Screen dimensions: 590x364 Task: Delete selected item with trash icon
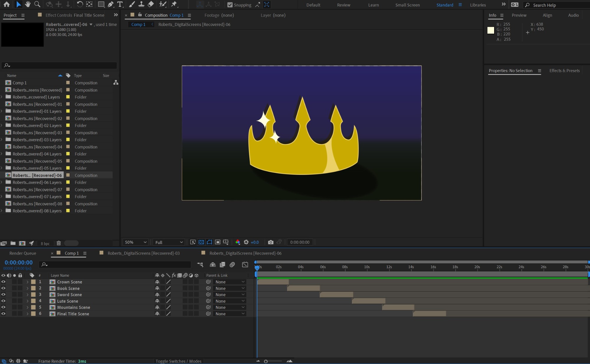(59, 243)
